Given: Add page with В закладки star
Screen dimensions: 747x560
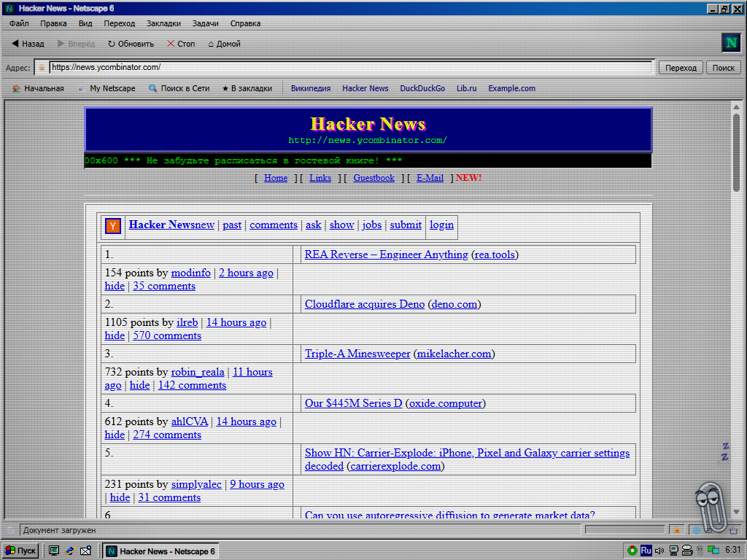Looking at the screenshot, I should point(247,88).
